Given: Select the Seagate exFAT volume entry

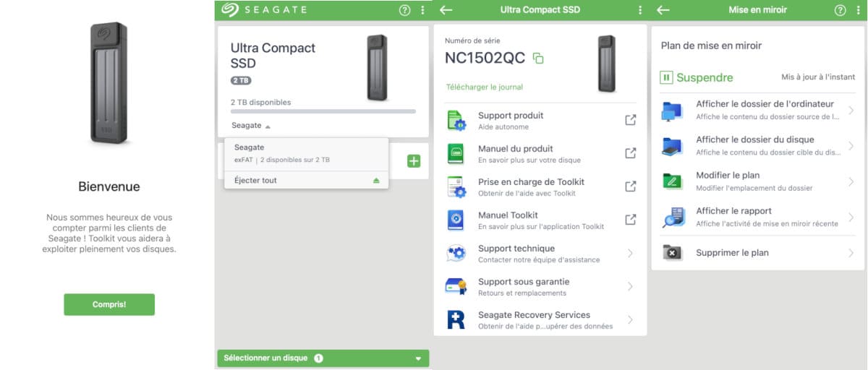Looking at the screenshot, I should pyautogui.click(x=306, y=153).
